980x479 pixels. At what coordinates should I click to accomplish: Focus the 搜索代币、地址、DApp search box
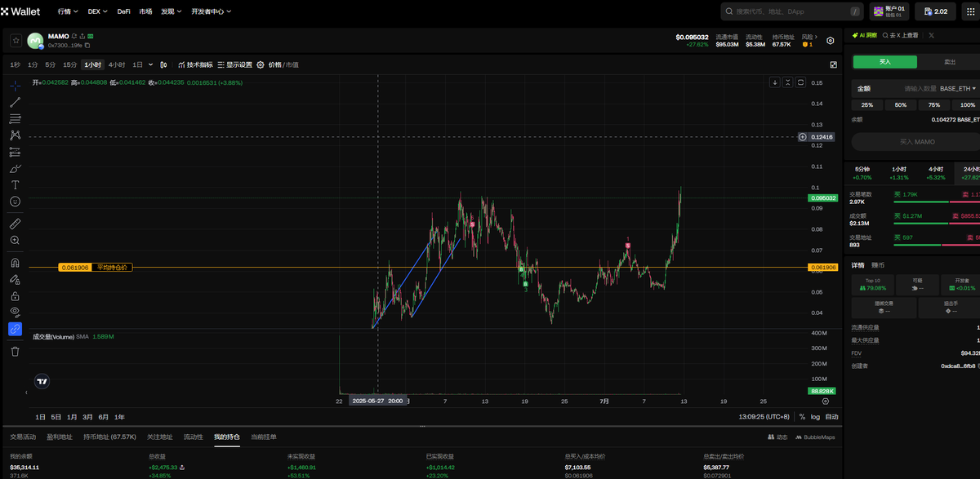(791, 11)
